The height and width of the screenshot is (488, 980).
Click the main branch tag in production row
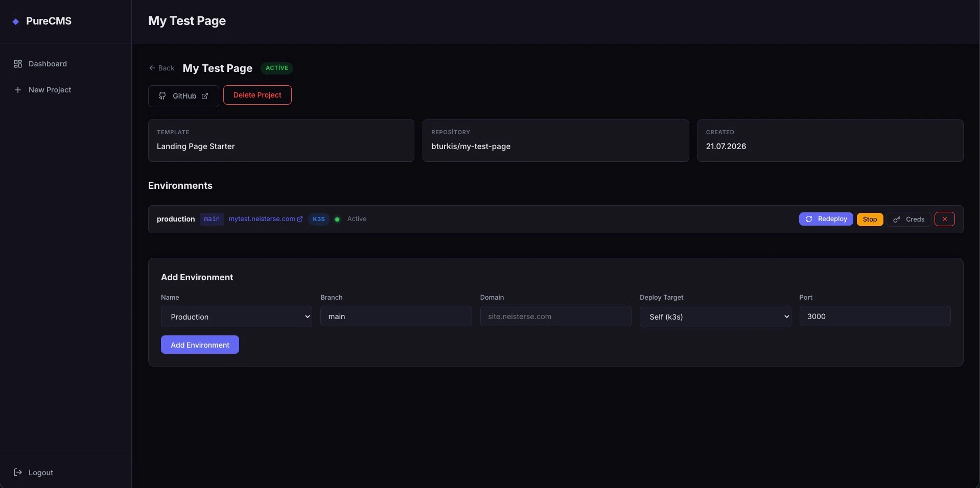[x=212, y=219]
